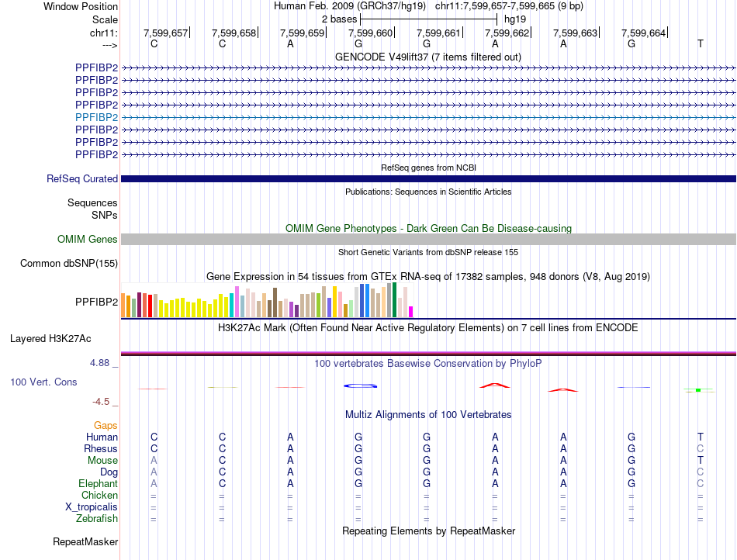
Task: Click the dark green bar in GTEx chart
Action: [395, 299]
